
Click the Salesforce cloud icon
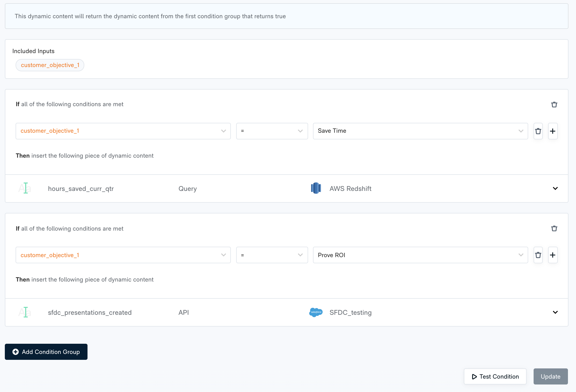[x=316, y=312]
